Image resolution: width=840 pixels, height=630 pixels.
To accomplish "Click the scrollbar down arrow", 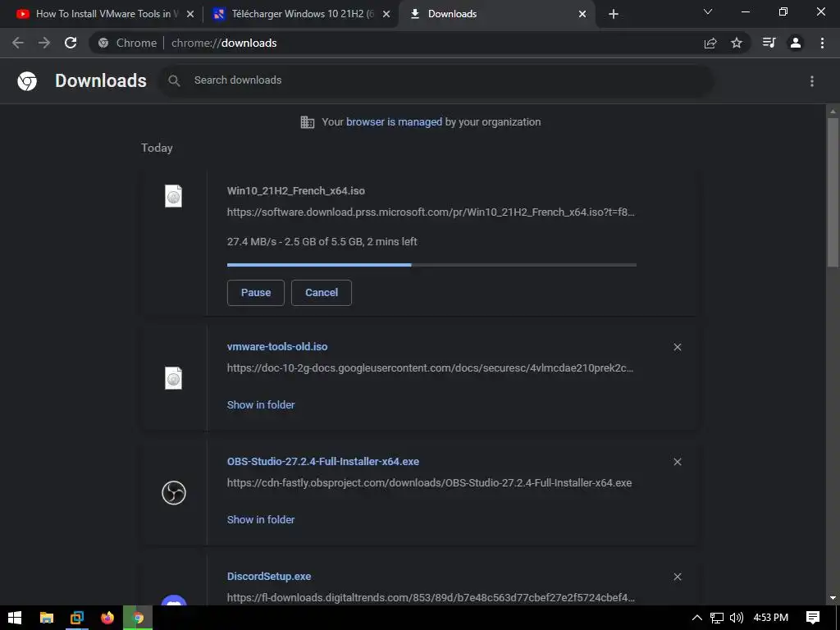I will 833,597.
